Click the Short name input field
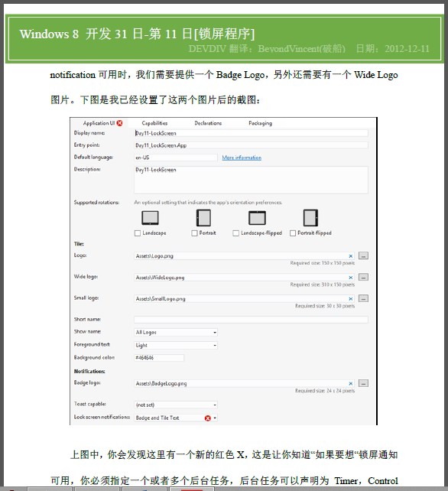Screen dimensions: 448x491 [x=251, y=320]
